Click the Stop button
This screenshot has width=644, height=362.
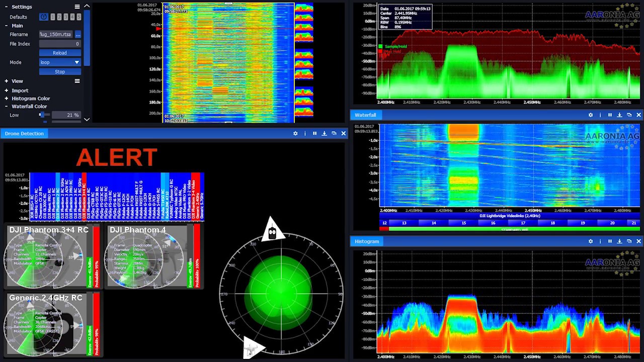tap(60, 72)
